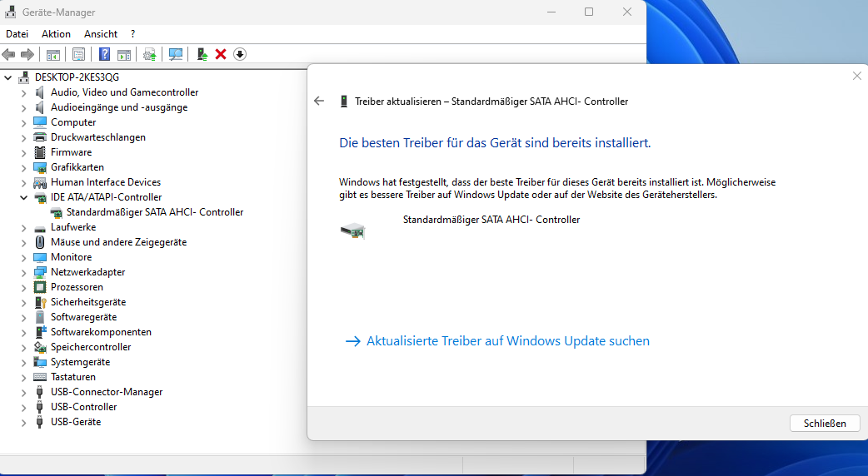Image resolution: width=868 pixels, height=476 pixels.
Task: Click the Computer monitor icon in tree
Action: click(x=40, y=122)
